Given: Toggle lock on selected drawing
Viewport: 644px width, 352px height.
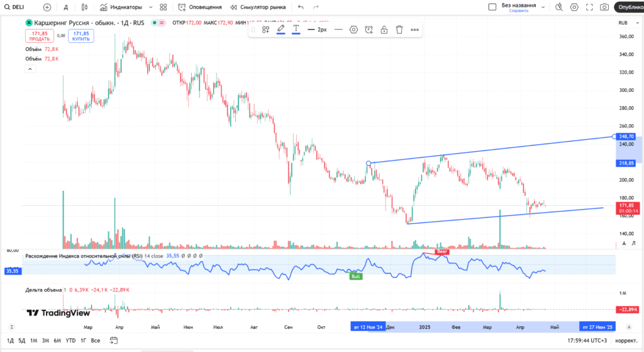Looking at the screenshot, I should (384, 30).
